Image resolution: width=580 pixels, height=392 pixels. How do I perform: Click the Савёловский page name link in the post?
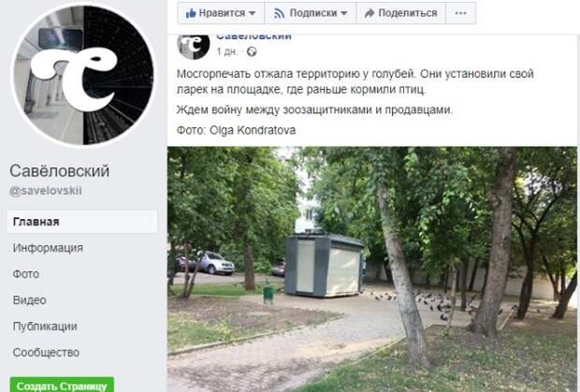click(254, 36)
